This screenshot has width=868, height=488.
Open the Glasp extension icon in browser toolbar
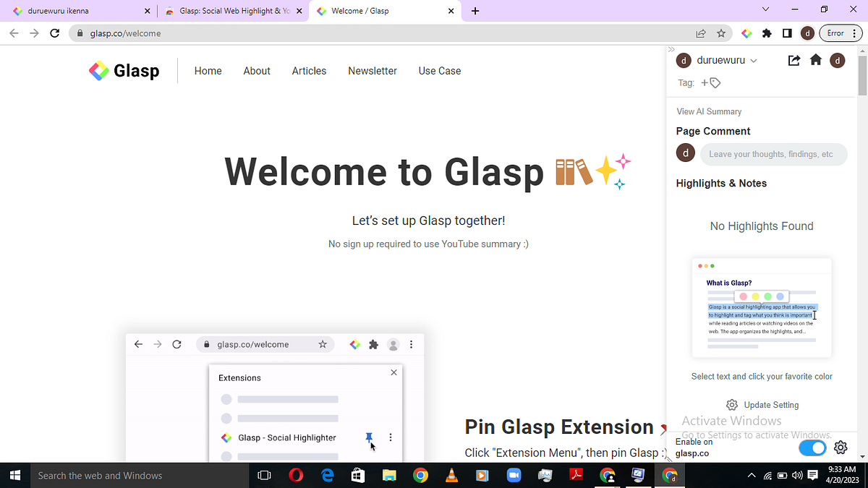[746, 33]
